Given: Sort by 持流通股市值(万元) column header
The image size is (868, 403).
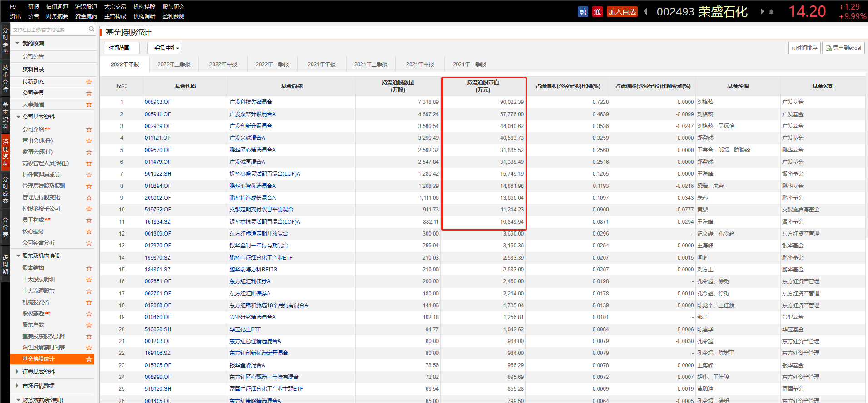Looking at the screenshot, I should 483,86.
